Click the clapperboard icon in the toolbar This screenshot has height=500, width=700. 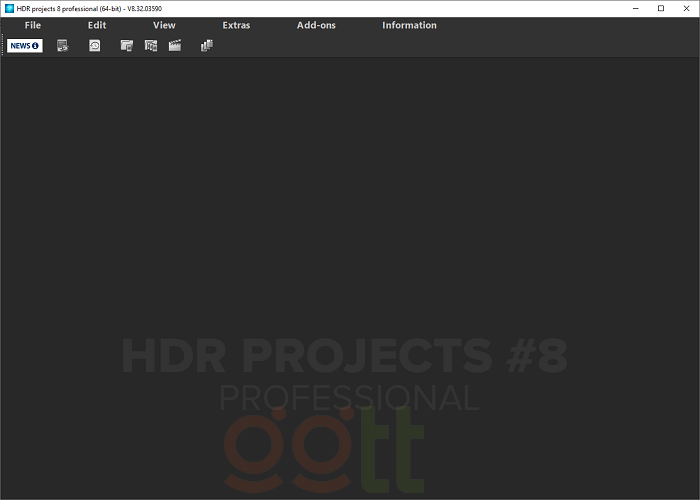(175, 45)
